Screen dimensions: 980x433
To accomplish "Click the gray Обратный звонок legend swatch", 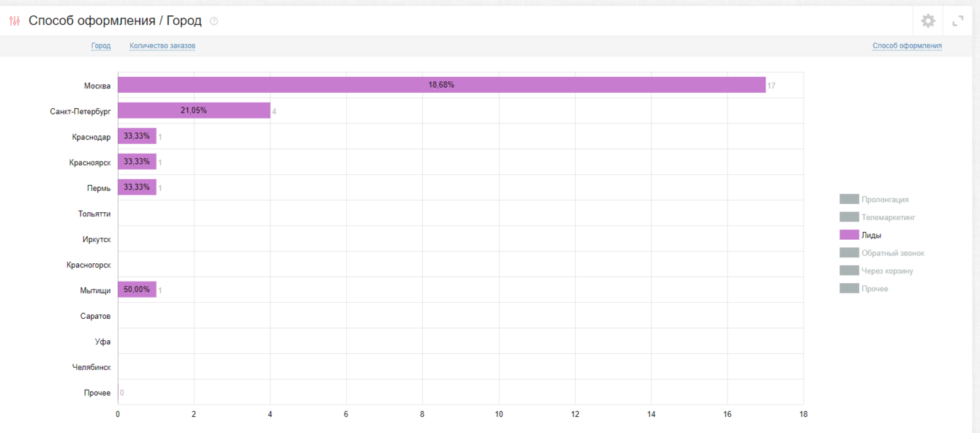I will click(x=849, y=253).
